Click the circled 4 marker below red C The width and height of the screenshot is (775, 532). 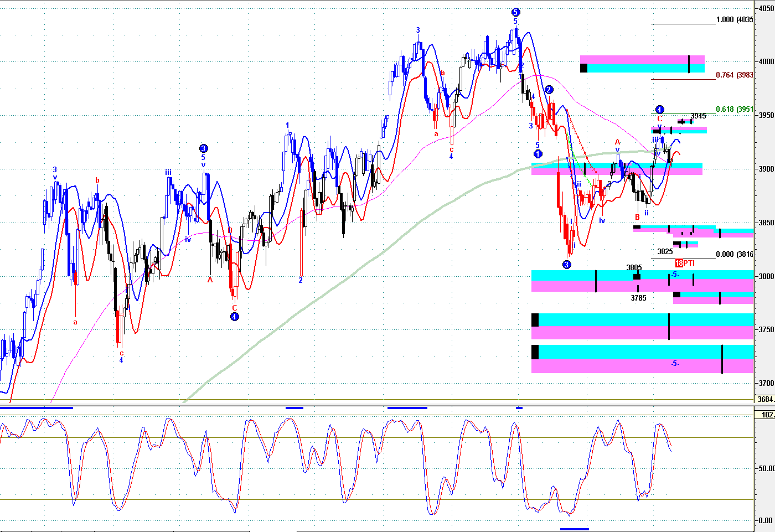235,317
